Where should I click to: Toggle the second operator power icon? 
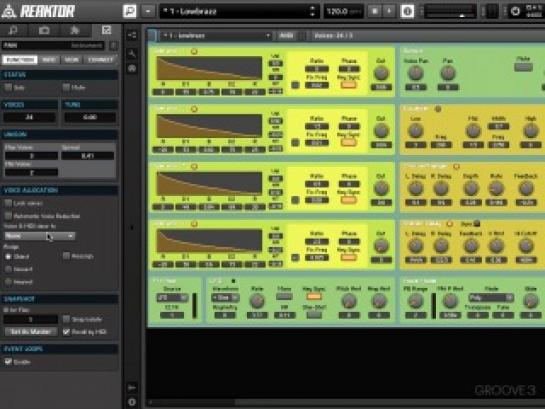(x=194, y=109)
